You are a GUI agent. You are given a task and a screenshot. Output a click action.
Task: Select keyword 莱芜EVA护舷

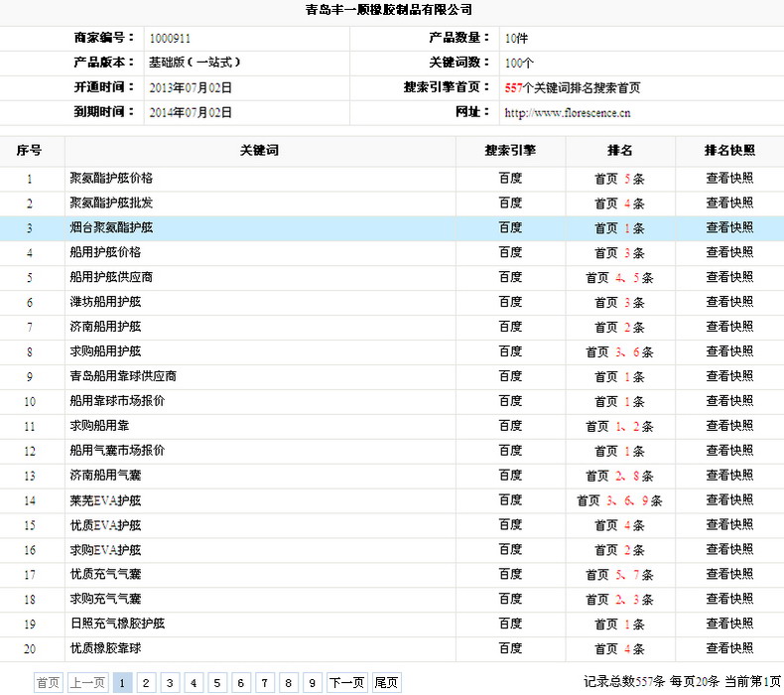[105, 500]
